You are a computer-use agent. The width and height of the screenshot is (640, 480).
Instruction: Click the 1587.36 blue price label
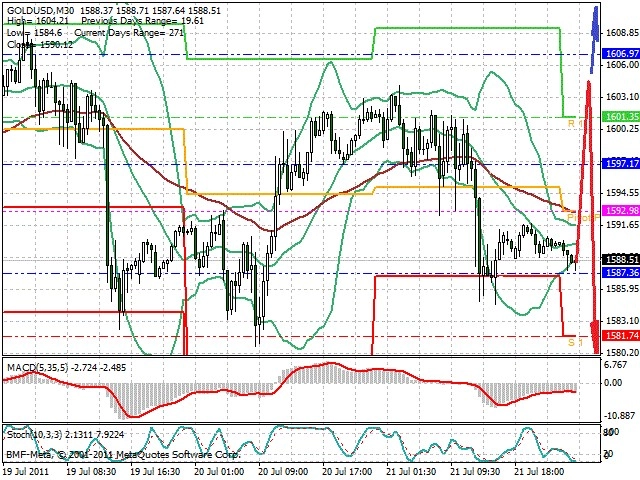(x=621, y=273)
